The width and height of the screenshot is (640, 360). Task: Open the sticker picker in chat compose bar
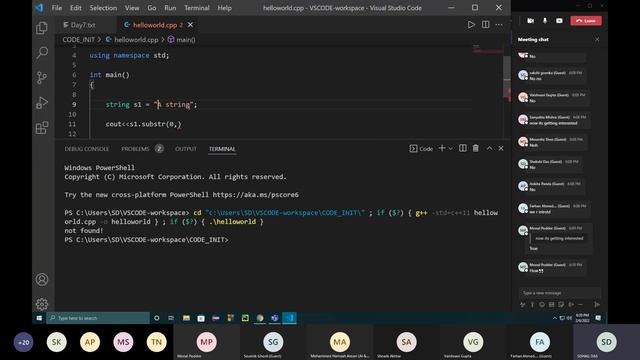pyautogui.click(x=561, y=304)
